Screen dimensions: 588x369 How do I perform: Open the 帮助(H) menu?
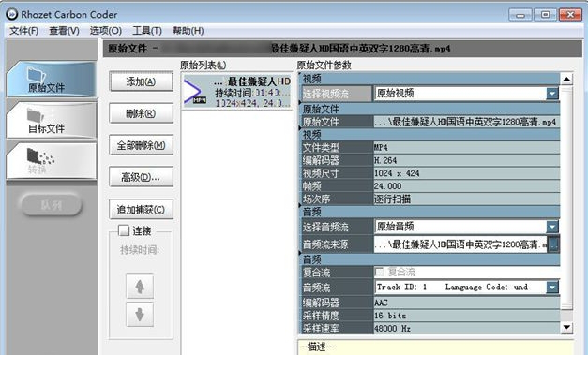click(188, 31)
